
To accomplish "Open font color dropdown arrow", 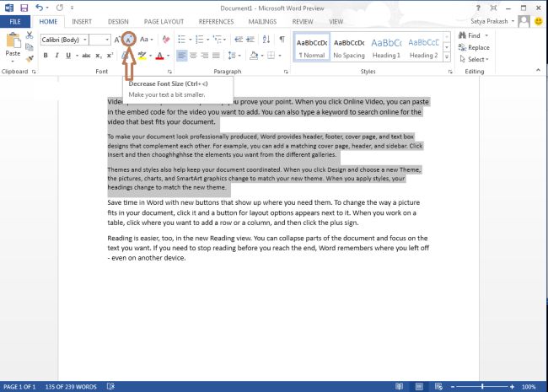I will tap(169, 56).
